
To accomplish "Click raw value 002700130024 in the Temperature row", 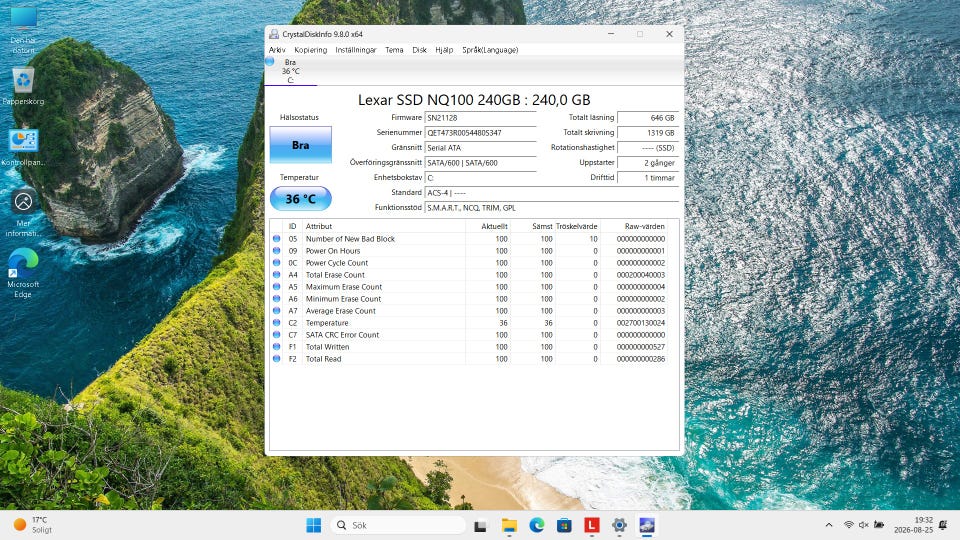I will [640, 323].
